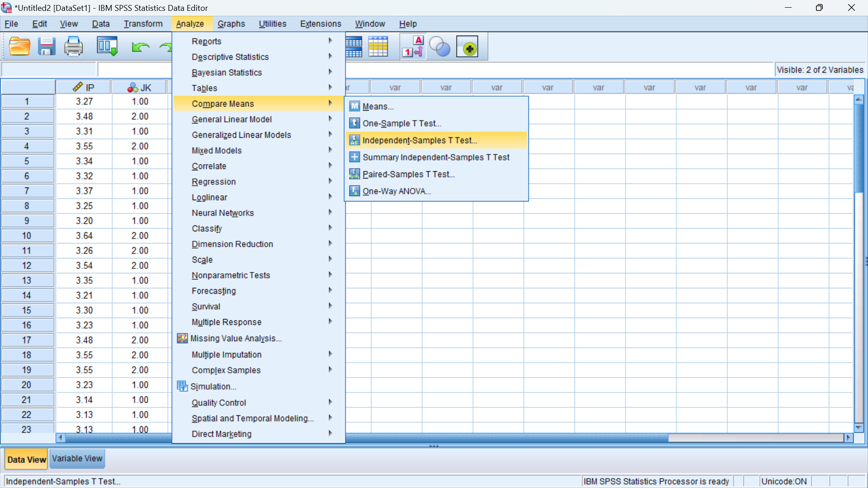868x488 pixels.
Task: Click Visible: 2 of 2 Variables label
Action: (820, 70)
